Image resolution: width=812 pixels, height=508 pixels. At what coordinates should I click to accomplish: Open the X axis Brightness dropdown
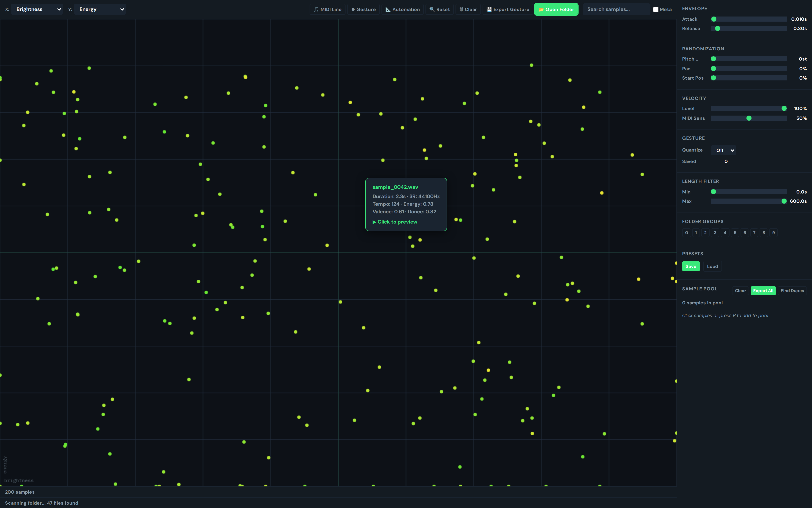(x=37, y=9)
